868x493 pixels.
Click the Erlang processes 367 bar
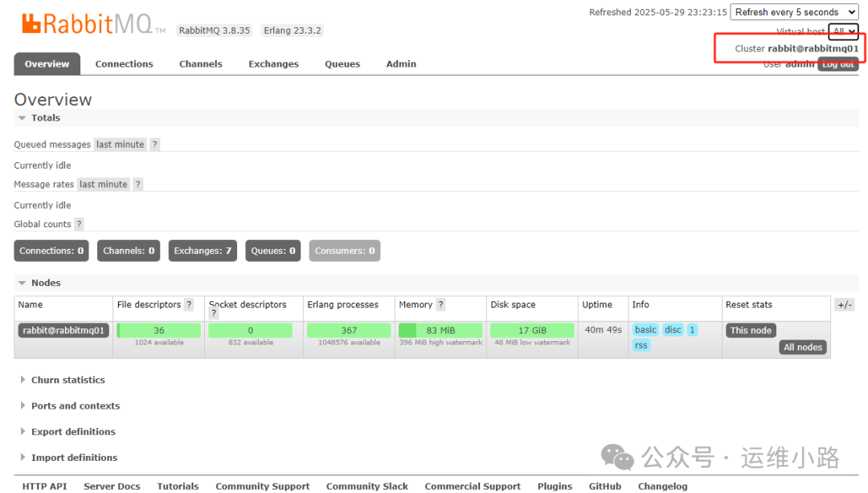click(349, 330)
